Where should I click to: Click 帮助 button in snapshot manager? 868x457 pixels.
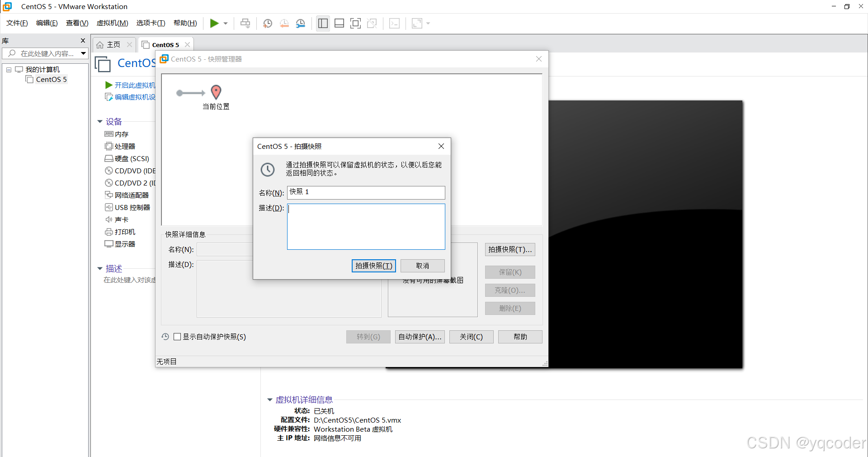pyautogui.click(x=520, y=337)
